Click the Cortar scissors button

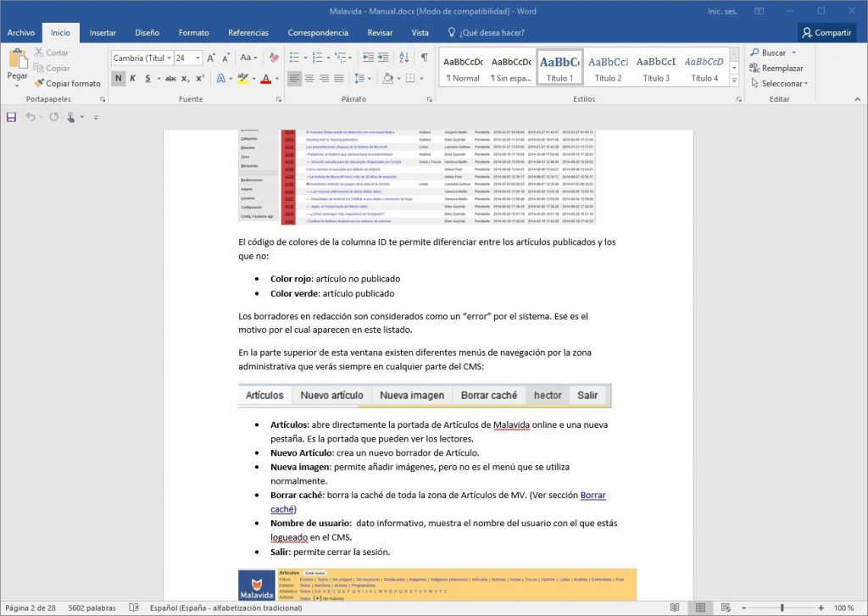[51, 53]
